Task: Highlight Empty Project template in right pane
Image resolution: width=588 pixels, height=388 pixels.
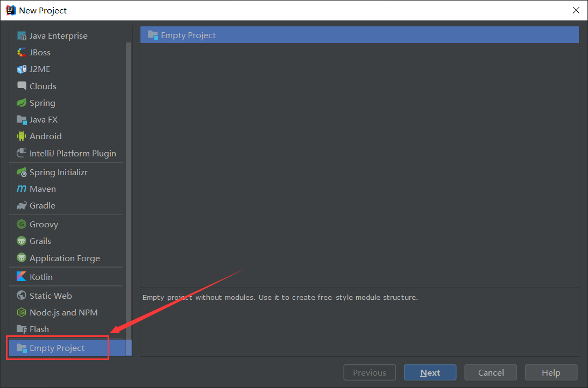Action: tap(188, 35)
